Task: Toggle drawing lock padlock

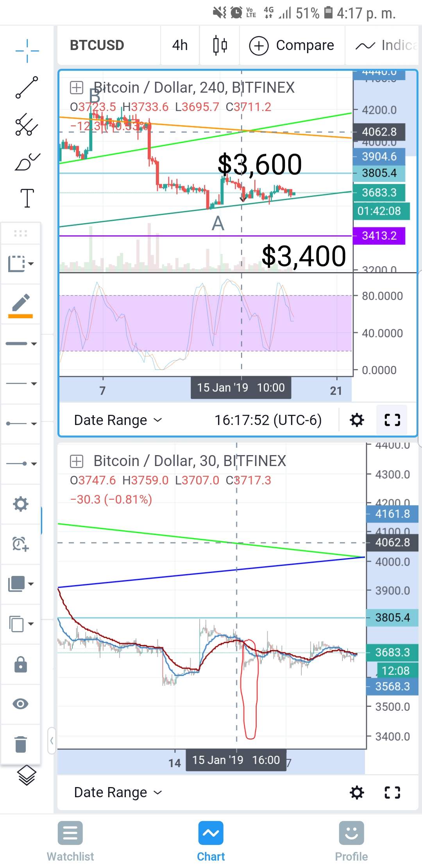Action: (21, 664)
